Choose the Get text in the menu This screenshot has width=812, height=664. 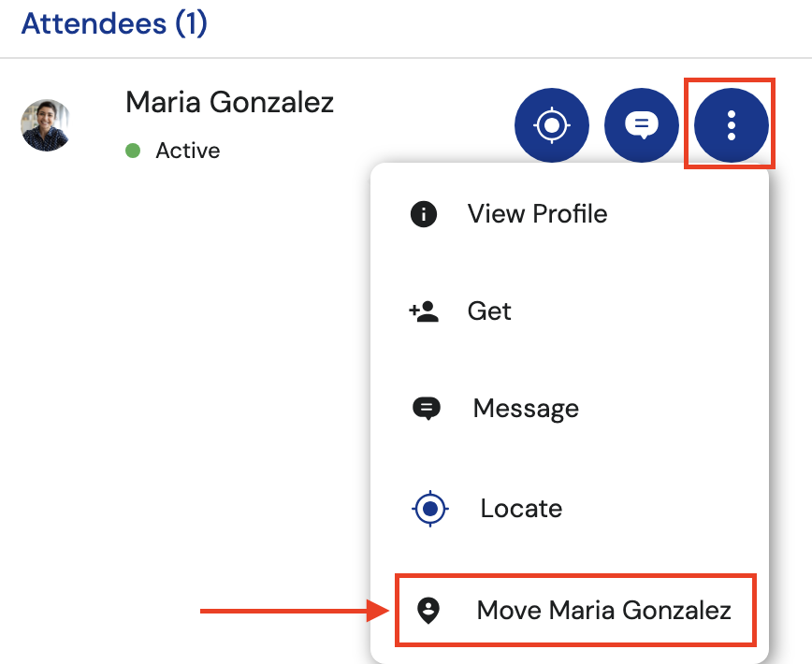tap(489, 311)
